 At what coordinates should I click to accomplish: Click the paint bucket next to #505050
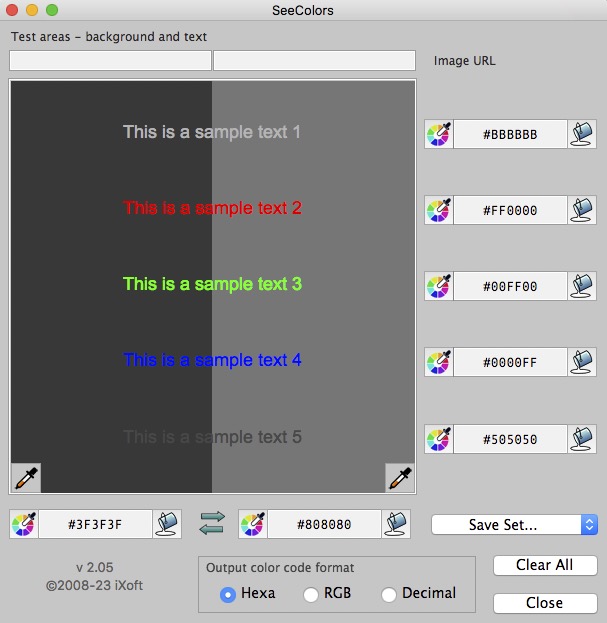(x=582, y=439)
